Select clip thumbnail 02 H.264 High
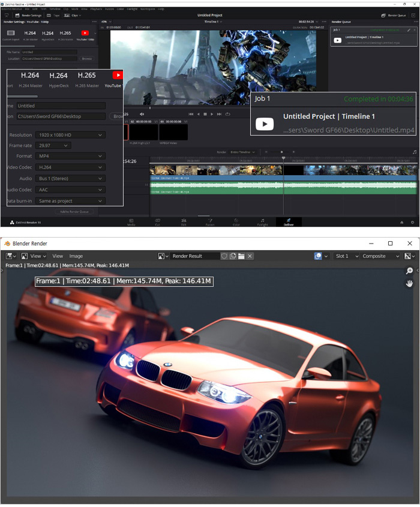 [x=144, y=132]
